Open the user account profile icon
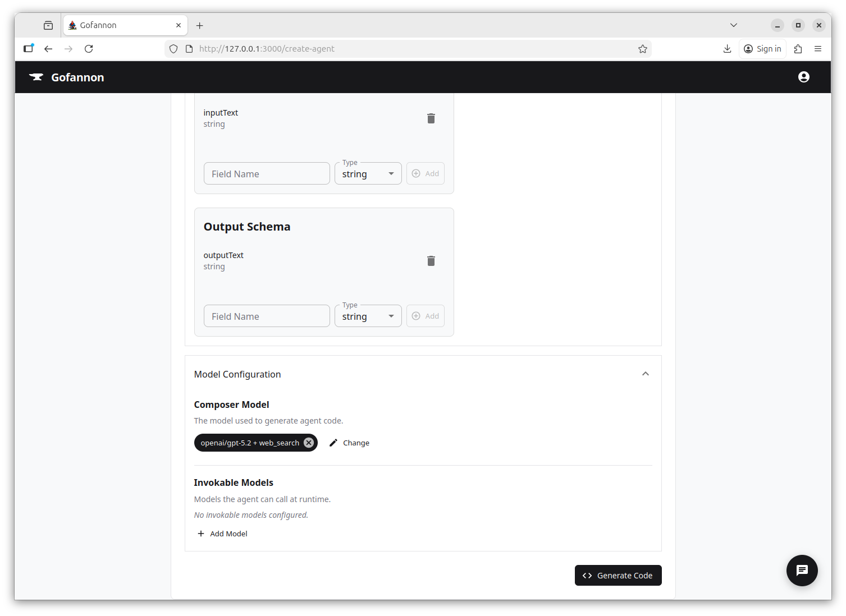Image resolution: width=846 pixels, height=616 pixels. click(803, 77)
